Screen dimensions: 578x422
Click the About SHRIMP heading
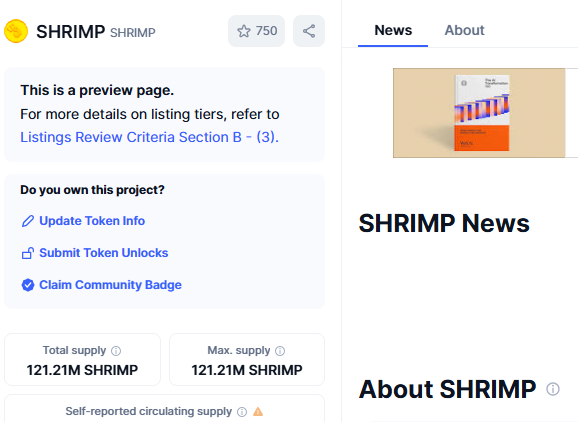[447, 389]
